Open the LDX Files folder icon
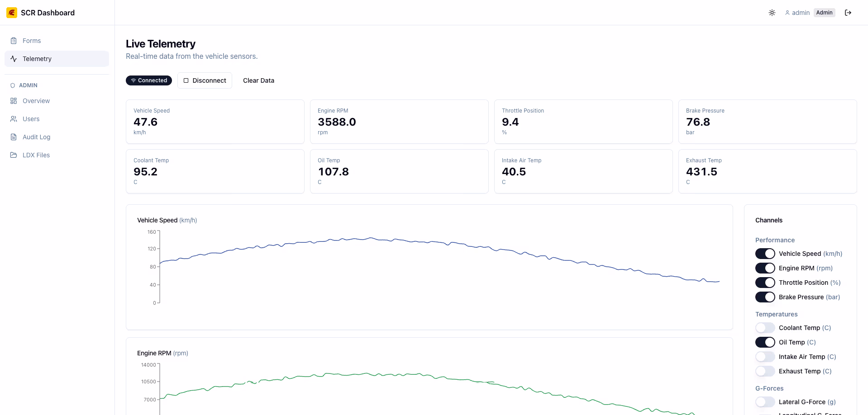This screenshot has width=868, height=415. 14,155
